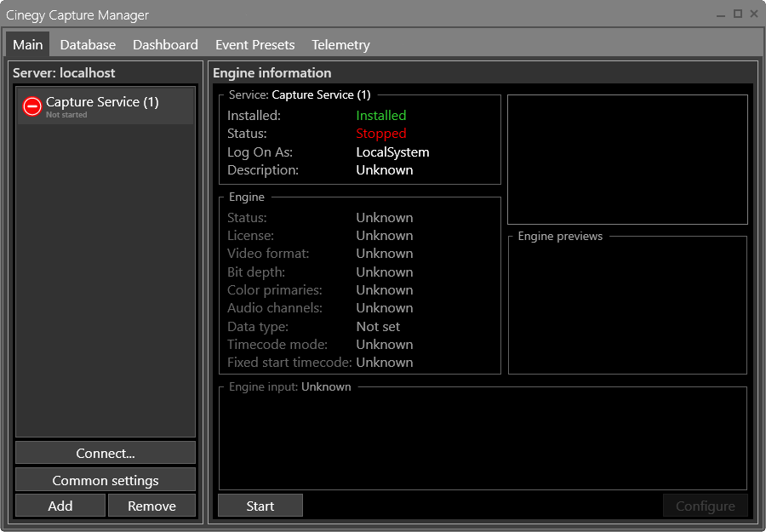This screenshot has width=766, height=532.
Task: Remove the selected server
Action: click(x=151, y=505)
